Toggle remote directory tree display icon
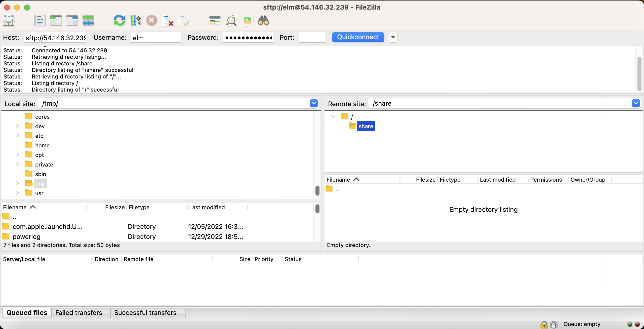The width and height of the screenshot is (644, 329). [x=72, y=21]
